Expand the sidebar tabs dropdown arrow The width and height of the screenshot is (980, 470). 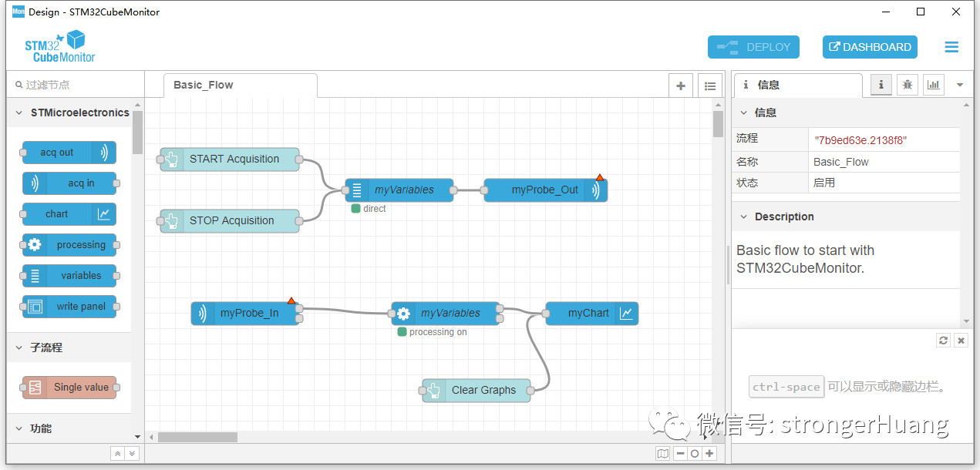click(x=961, y=85)
